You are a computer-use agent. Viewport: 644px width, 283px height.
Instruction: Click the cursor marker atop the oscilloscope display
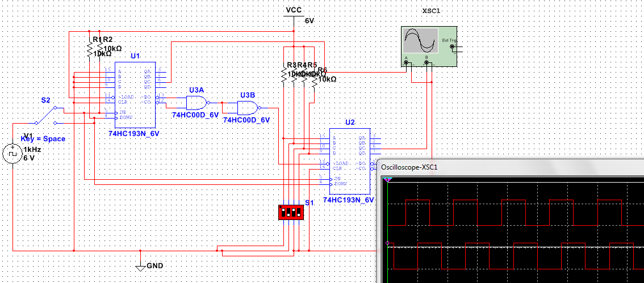pos(388,180)
